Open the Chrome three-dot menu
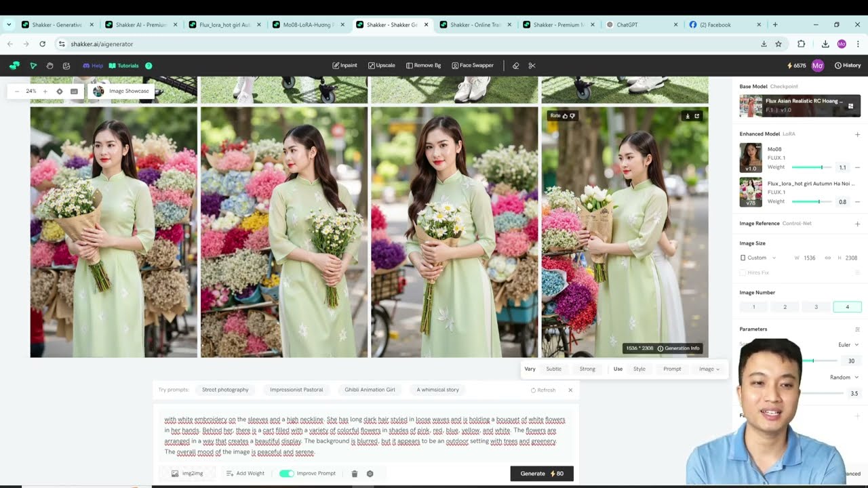Screen dimensions: 868x488 tap(858, 44)
